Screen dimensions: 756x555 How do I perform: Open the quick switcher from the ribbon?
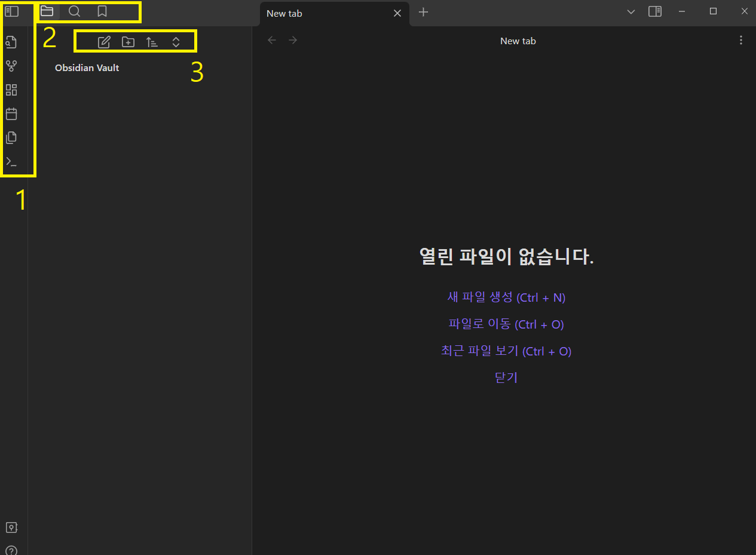coord(11,42)
